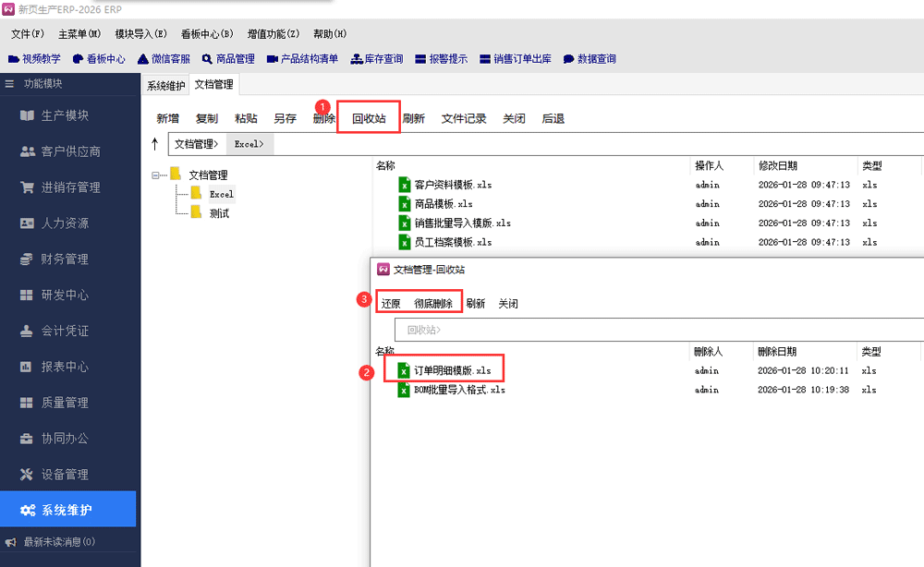Open 报警提示 alert shortcut
This screenshot has width=924, height=567.
[442, 59]
